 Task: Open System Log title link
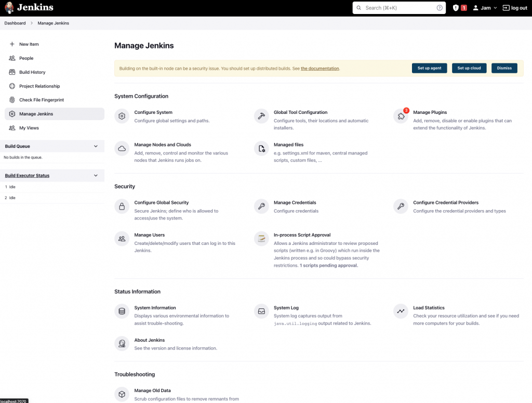[x=286, y=308]
